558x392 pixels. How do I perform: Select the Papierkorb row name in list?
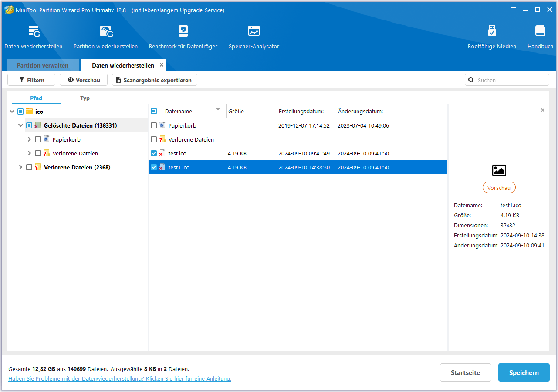click(183, 126)
